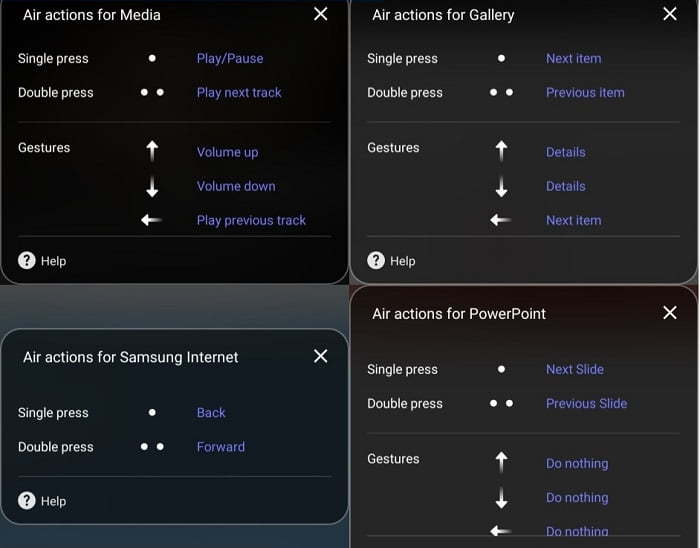700x548 pixels.
Task: Set PowerPoint swipe up Do nothing action
Action: point(577,464)
